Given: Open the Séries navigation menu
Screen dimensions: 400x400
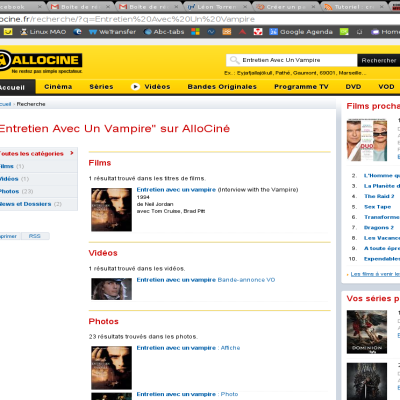Looking at the screenshot, I should coord(101,87).
